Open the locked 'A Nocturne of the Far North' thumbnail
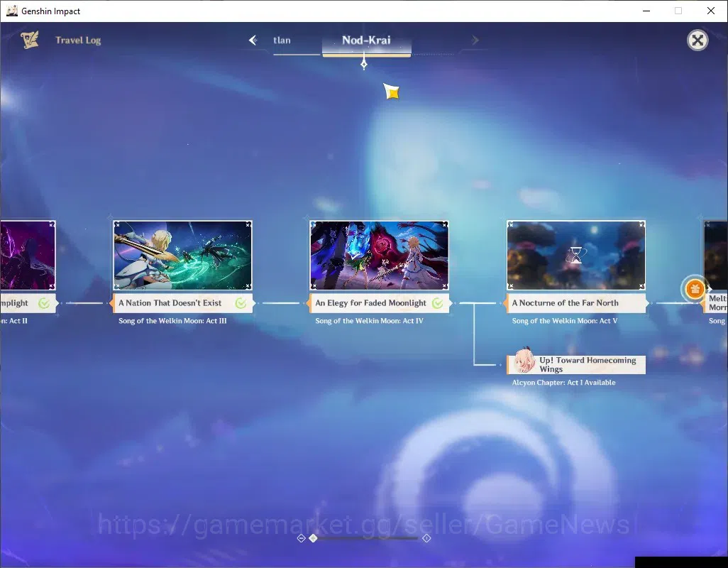The width and height of the screenshot is (728, 568). tap(576, 255)
